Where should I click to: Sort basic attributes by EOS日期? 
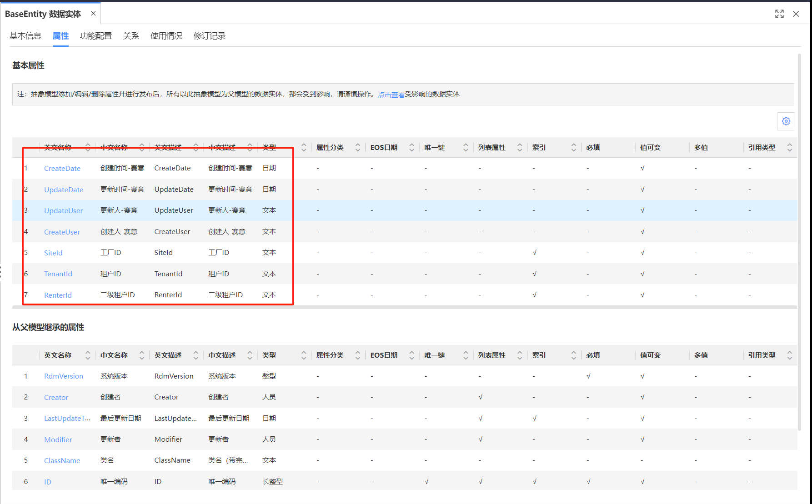(x=411, y=148)
